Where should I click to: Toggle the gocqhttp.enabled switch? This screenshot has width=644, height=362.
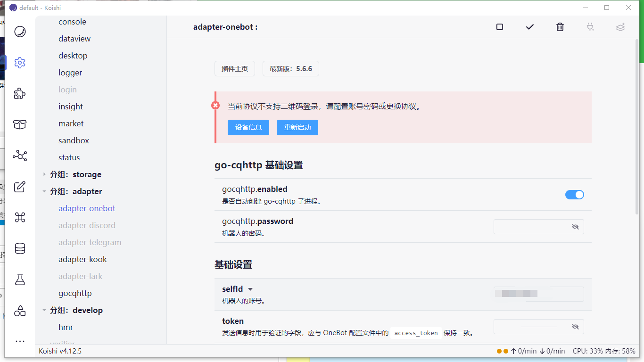coord(575,195)
